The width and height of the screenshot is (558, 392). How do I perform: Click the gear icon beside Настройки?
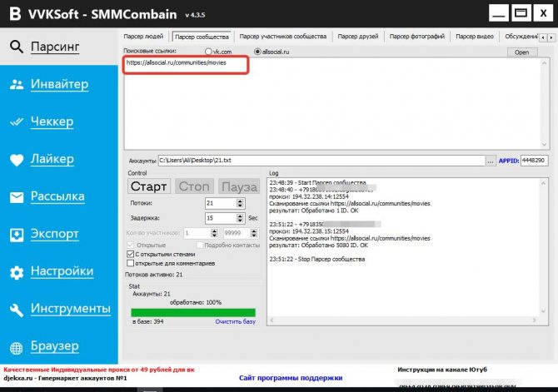tap(17, 272)
